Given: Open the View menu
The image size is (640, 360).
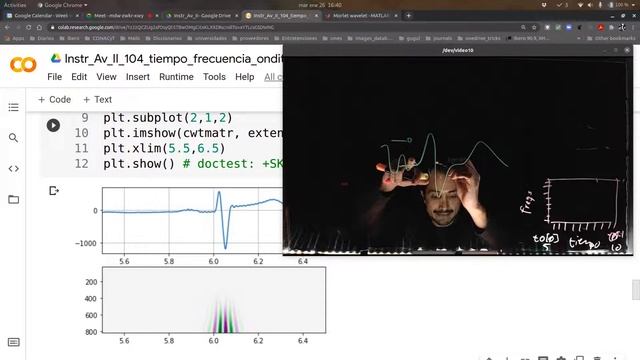Looking at the screenshot, I should [x=106, y=77].
